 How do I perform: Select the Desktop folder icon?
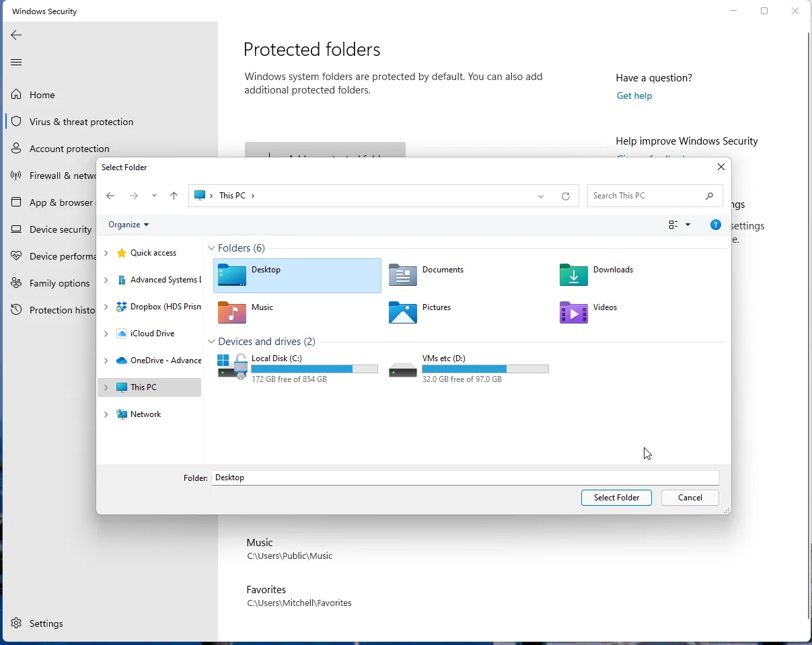pyautogui.click(x=232, y=275)
